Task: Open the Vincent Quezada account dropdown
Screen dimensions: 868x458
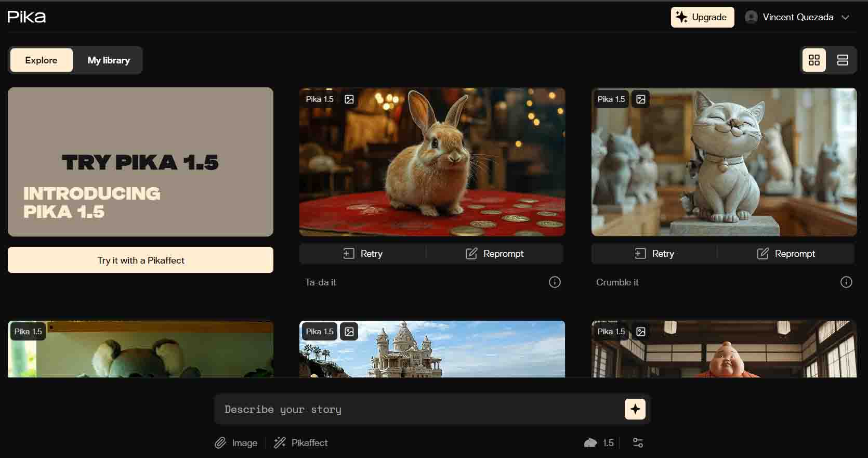Action: (797, 17)
